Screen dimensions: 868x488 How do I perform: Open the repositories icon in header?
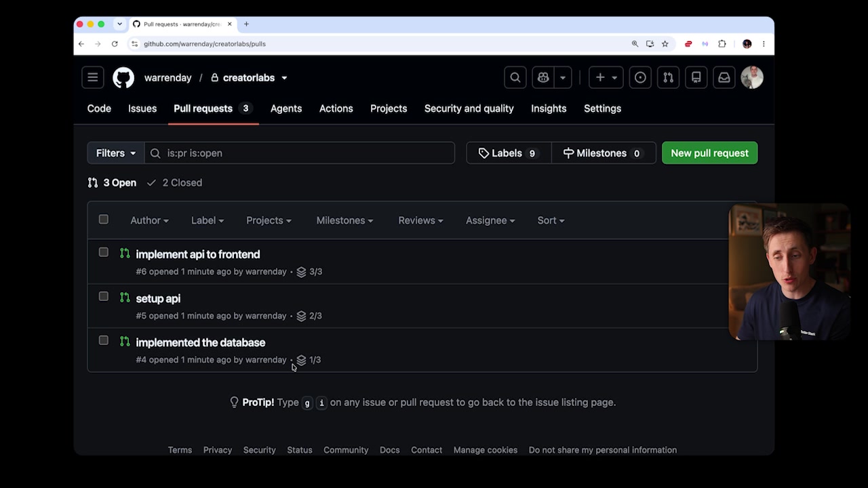[x=696, y=77]
